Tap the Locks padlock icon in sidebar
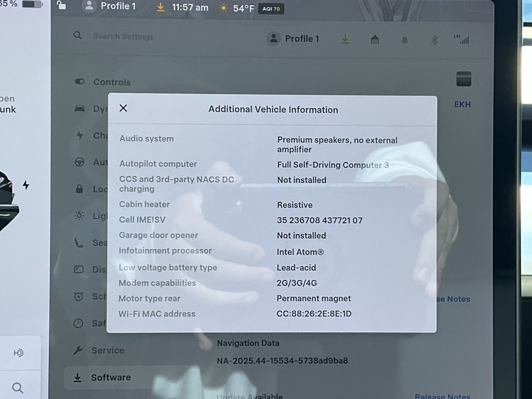This screenshot has height=399, width=532. tap(79, 189)
